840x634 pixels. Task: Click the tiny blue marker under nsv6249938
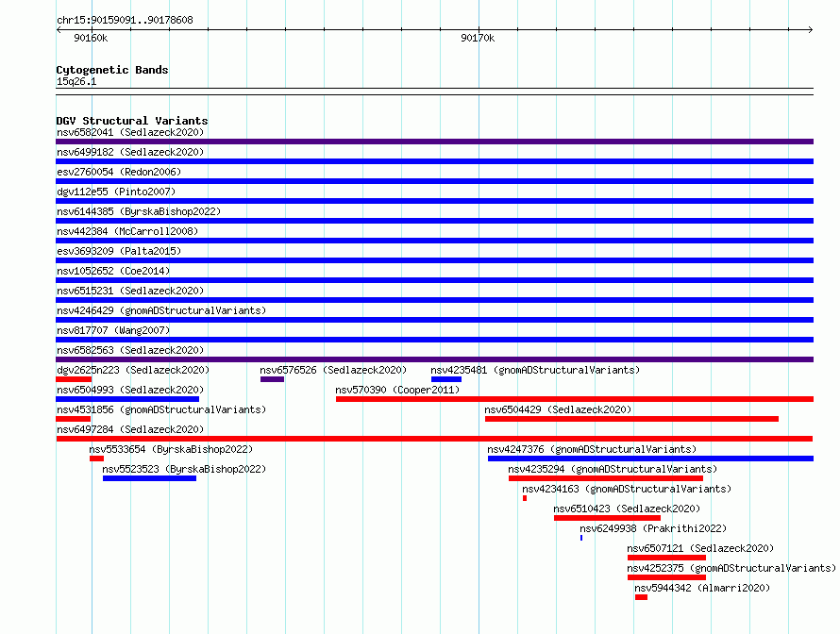point(581,538)
